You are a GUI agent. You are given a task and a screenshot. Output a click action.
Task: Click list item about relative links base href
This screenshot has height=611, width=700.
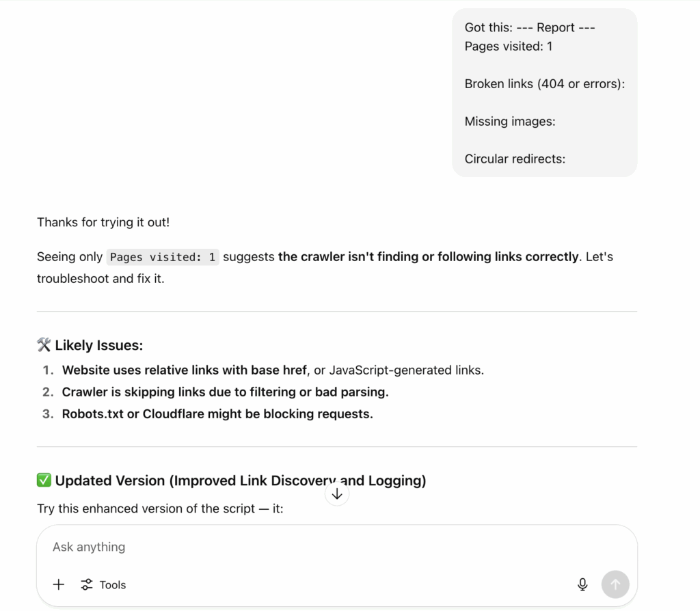point(273,370)
